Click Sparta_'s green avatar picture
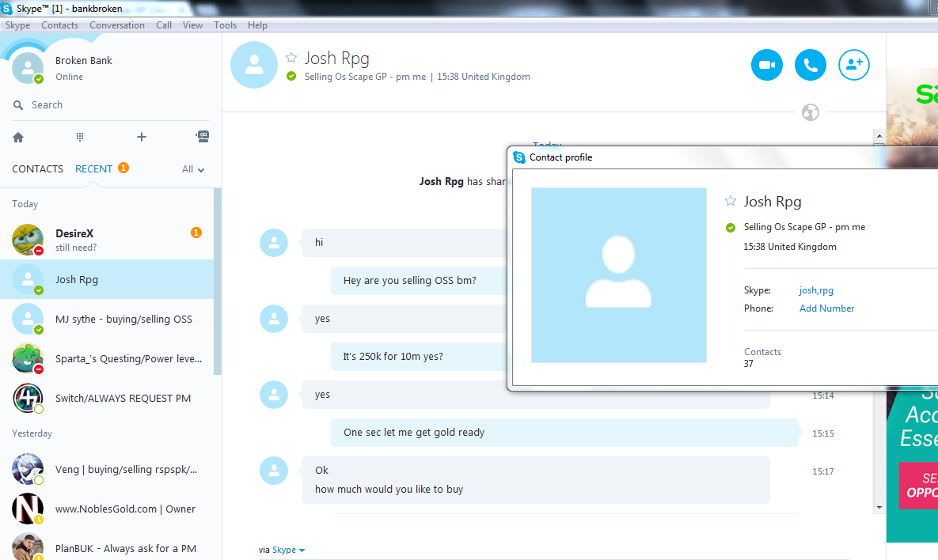The height and width of the screenshot is (560, 938). pyautogui.click(x=28, y=358)
